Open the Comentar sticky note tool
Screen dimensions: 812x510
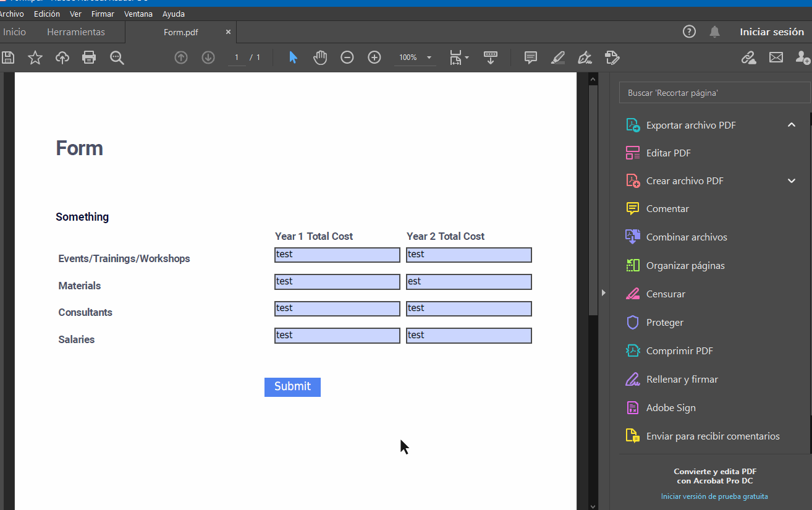tap(530, 57)
